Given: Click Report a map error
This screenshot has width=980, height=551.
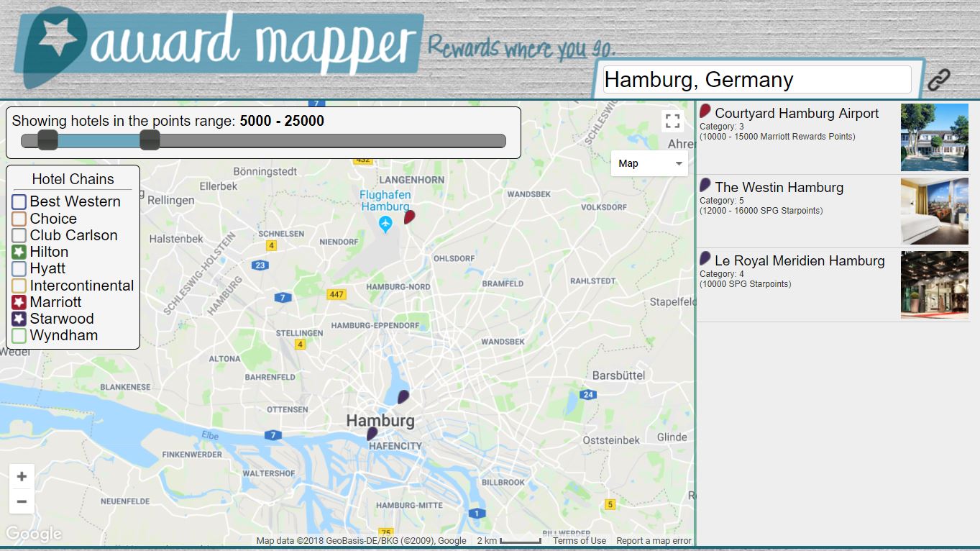Looking at the screenshot, I should (652, 540).
